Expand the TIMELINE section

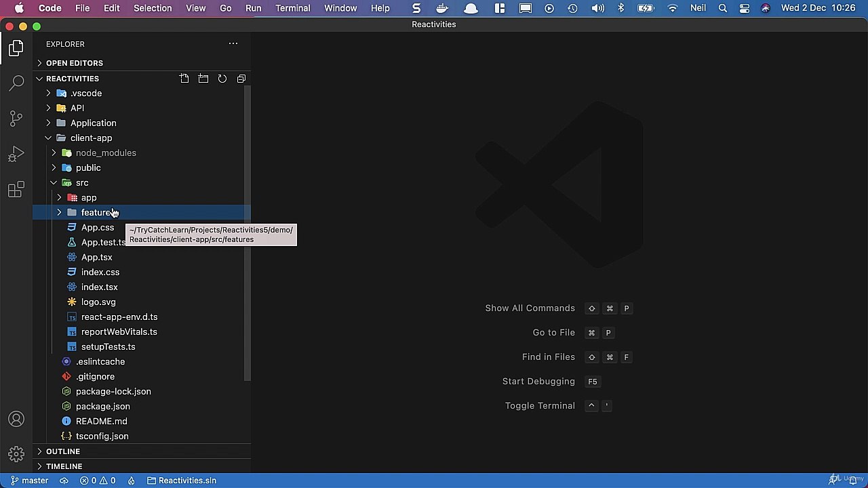(142, 466)
